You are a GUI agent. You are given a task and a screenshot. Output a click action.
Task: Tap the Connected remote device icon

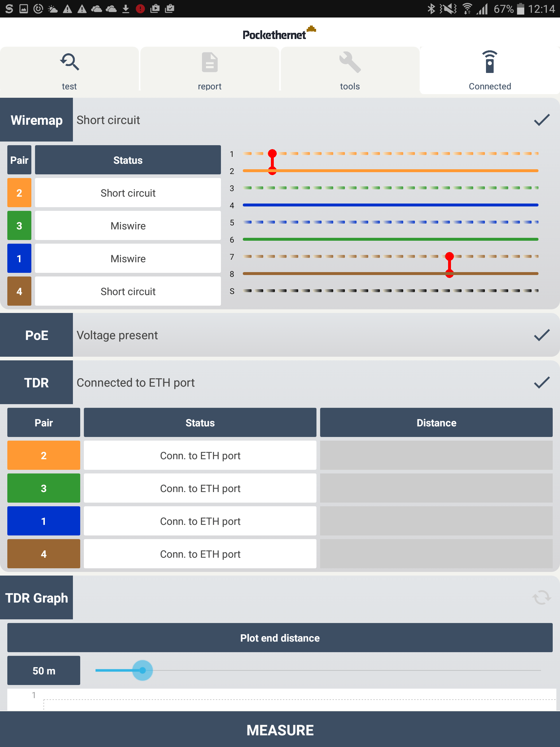[x=490, y=62]
